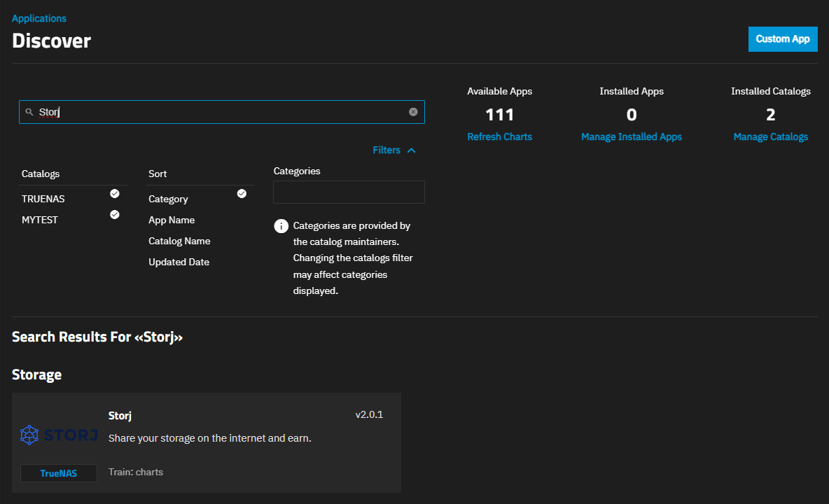This screenshot has width=829, height=504.
Task: Clear the search field with the X icon
Action: click(413, 112)
